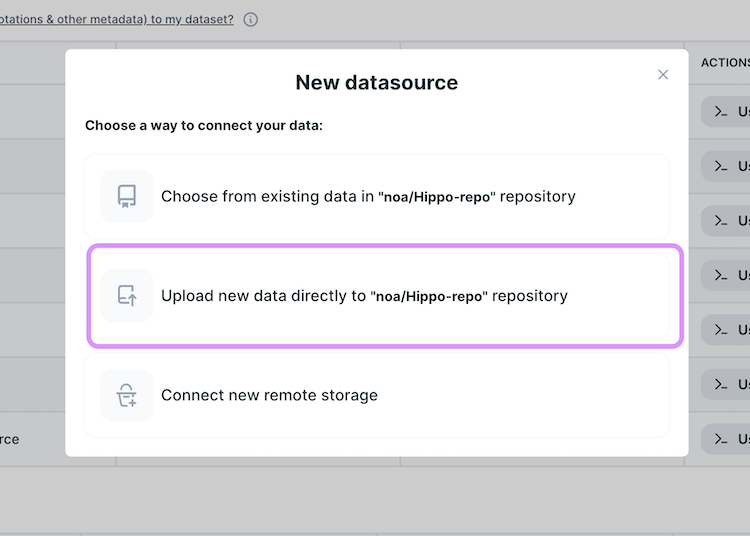750x536 pixels.
Task: Click the ACTIONS column header
Action: tap(725, 63)
